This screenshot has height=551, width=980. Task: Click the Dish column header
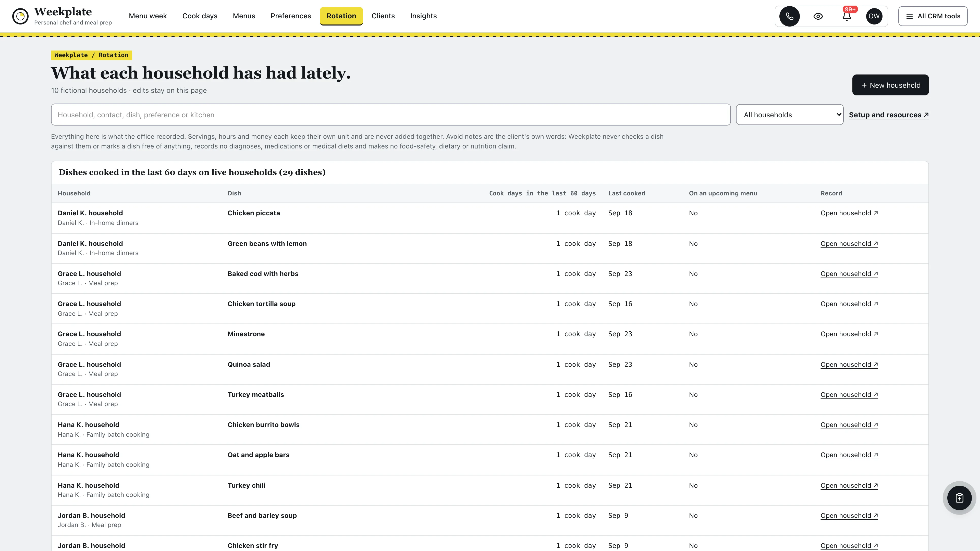(234, 193)
